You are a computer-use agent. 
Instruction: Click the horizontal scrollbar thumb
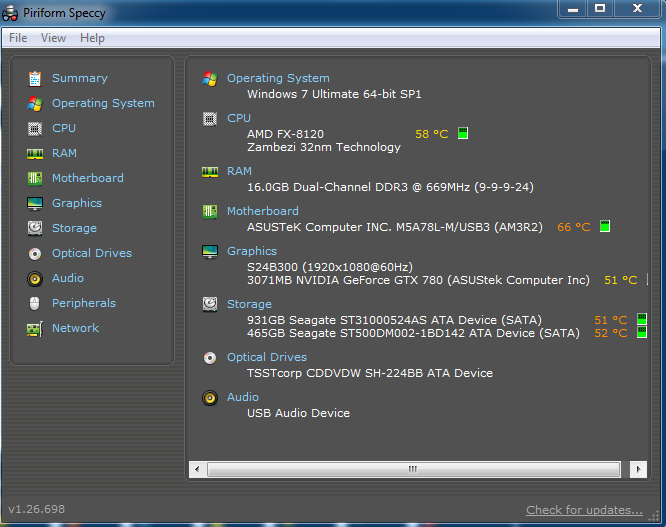point(413,470)
